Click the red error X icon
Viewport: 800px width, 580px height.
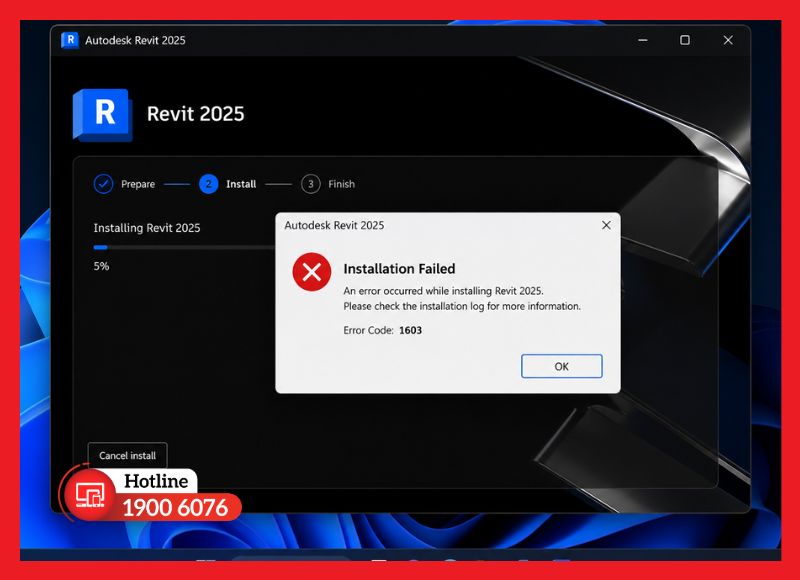[x=312, y=272]
